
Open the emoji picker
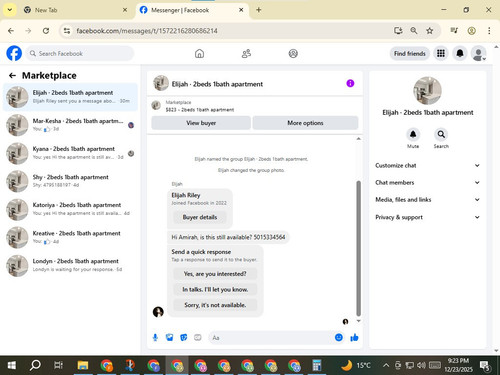(x=339, y=338)
